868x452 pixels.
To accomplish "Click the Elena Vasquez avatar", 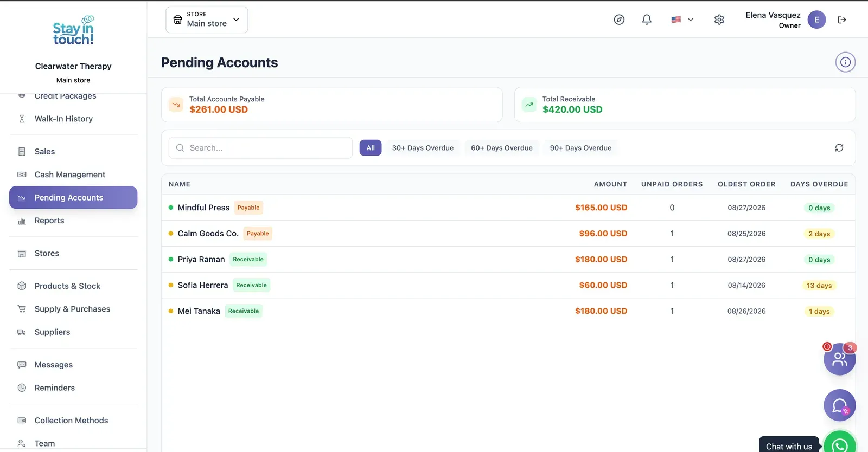I will (x=816, y=20).
